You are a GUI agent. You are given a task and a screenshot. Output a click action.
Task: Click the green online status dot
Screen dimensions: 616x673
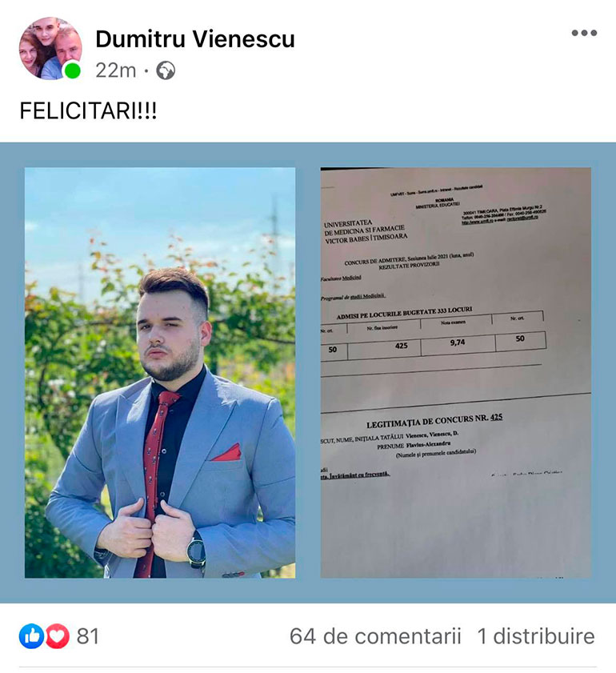click(72, 70)
